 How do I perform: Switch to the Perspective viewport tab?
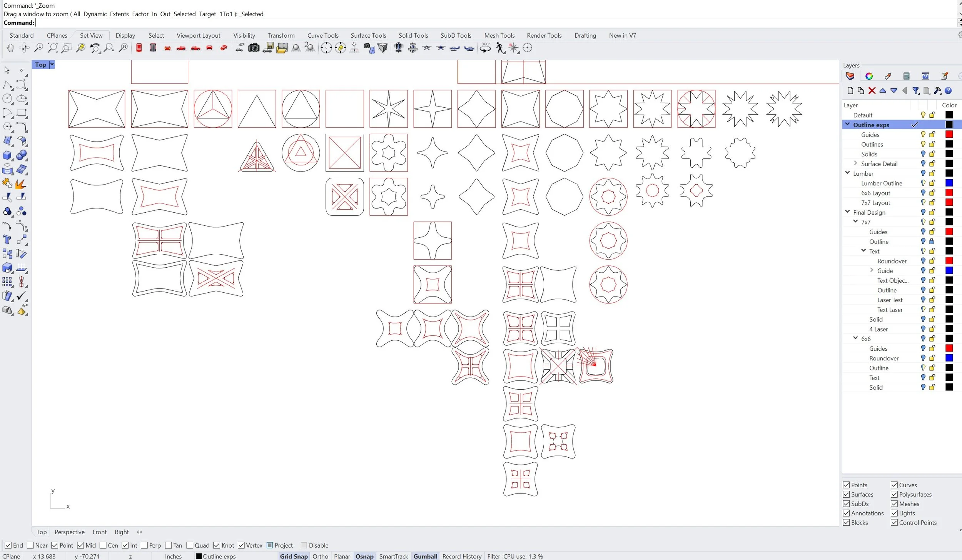[x=69, y=532]
